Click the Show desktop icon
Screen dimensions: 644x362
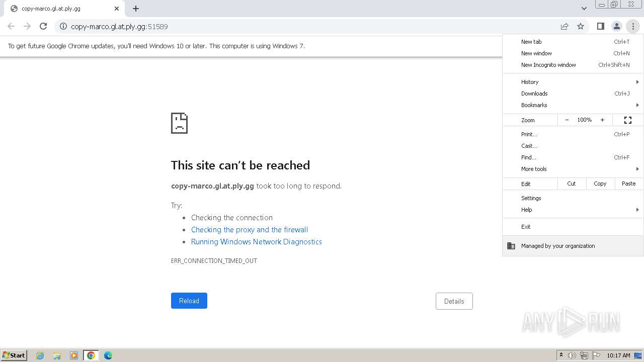[638, 355]
